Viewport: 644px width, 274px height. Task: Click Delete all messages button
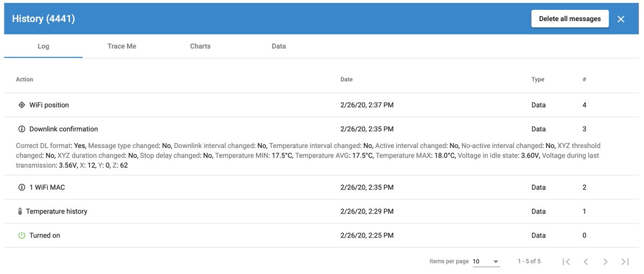(x=570, y=19)
